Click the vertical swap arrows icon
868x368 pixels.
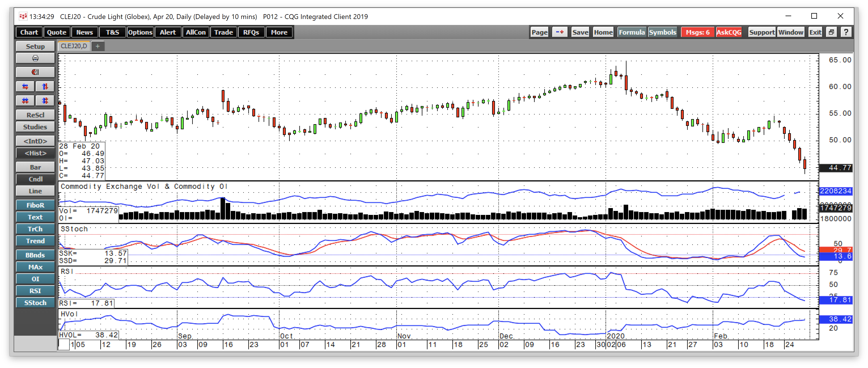click(x=45, y=86)
